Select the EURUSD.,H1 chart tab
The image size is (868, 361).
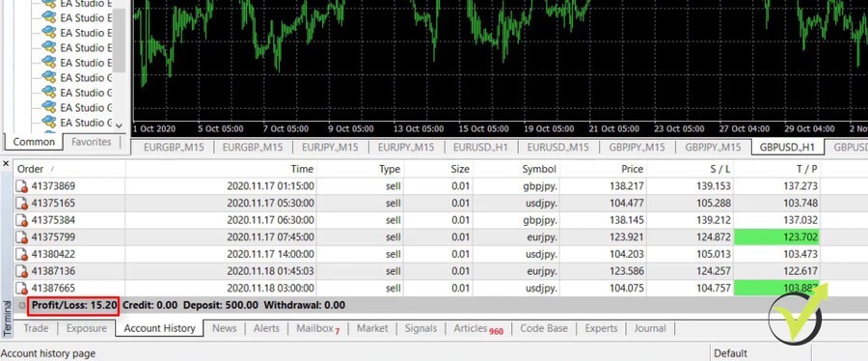point(479,148)
